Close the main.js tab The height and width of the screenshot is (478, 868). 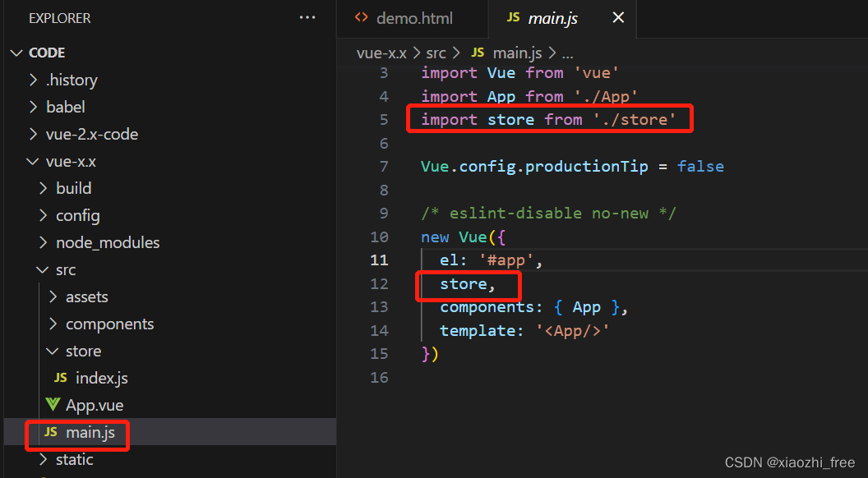click(x=618, y=17)
